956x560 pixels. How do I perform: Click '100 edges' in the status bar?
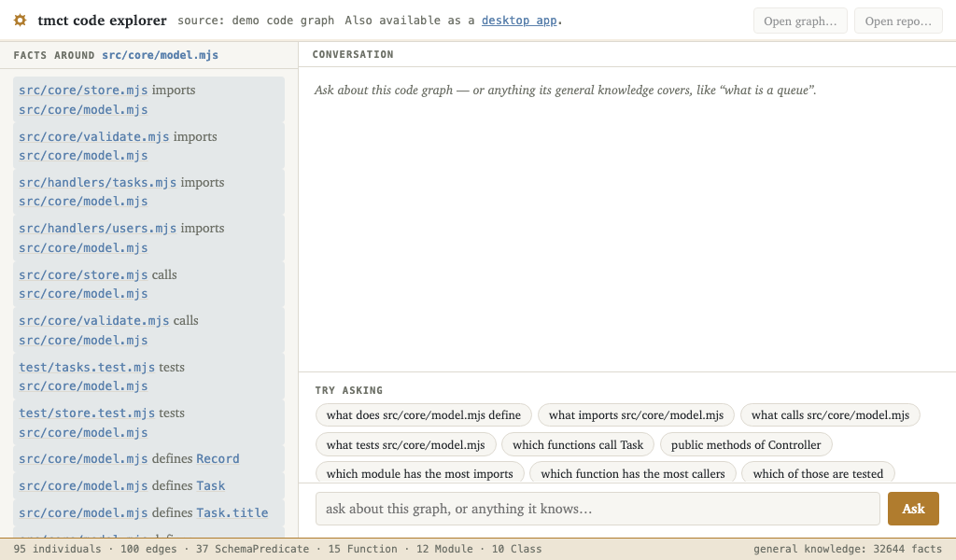[148, 549]
